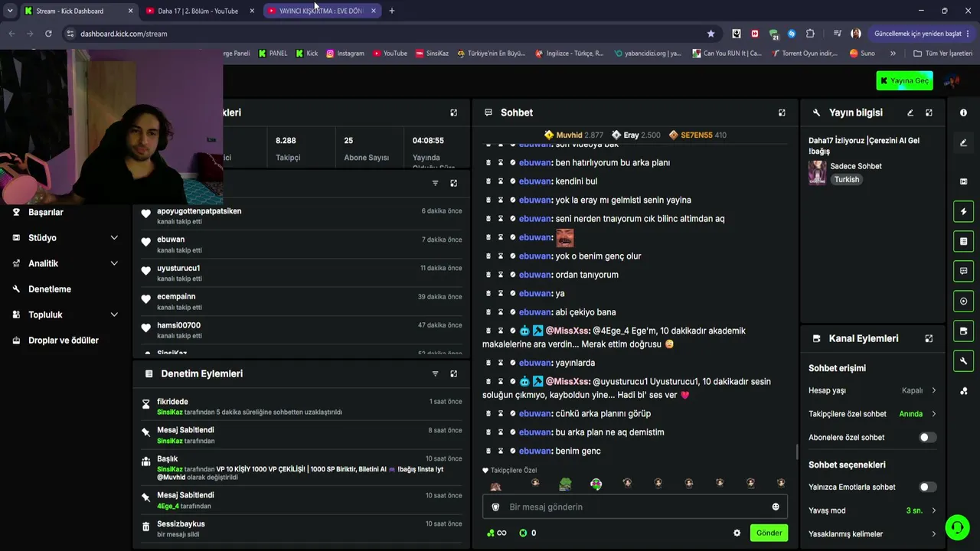
Task: Click the lightning bolt quick action icon
Action: tap(963, 211)
